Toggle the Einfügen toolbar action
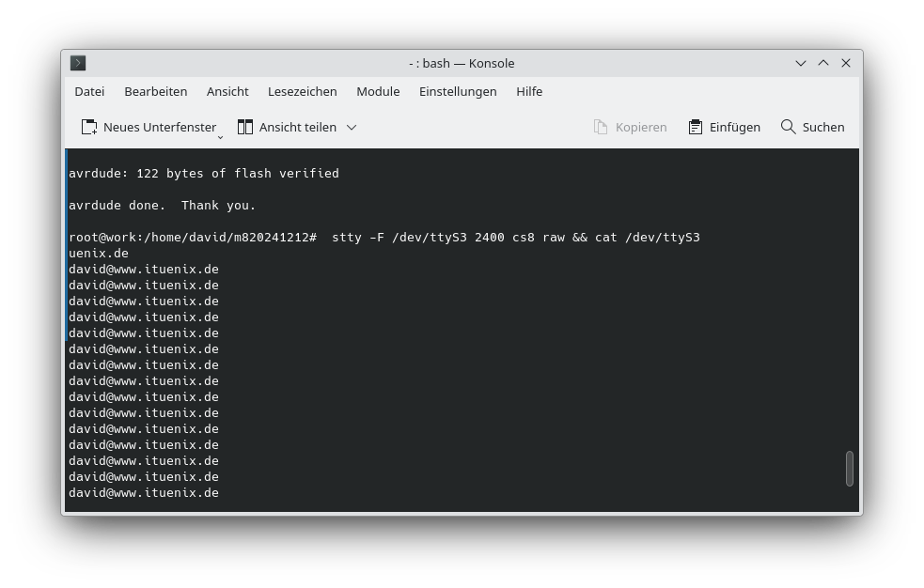The image size is (924, 588). (724, 126)
